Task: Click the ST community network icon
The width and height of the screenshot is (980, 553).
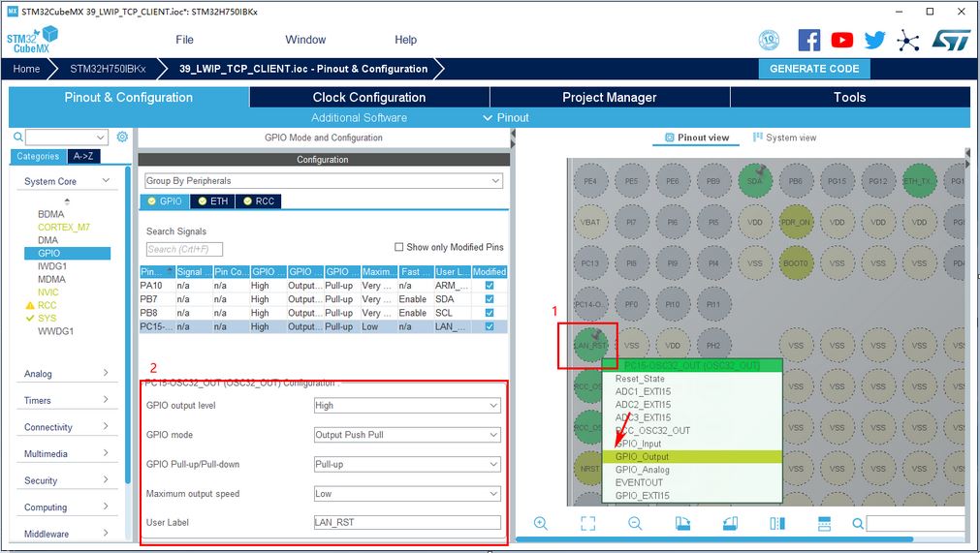Action: pos(908,40)
